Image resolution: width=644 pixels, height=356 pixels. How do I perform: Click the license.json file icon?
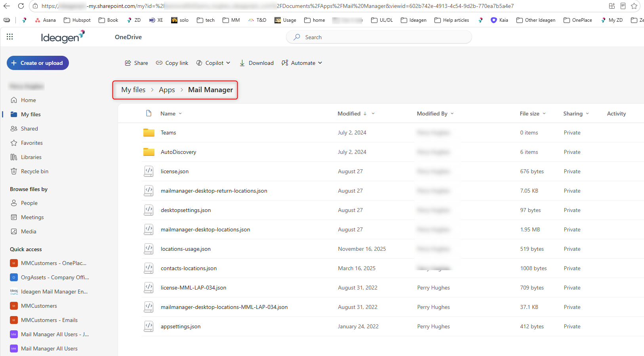[149, 171]
